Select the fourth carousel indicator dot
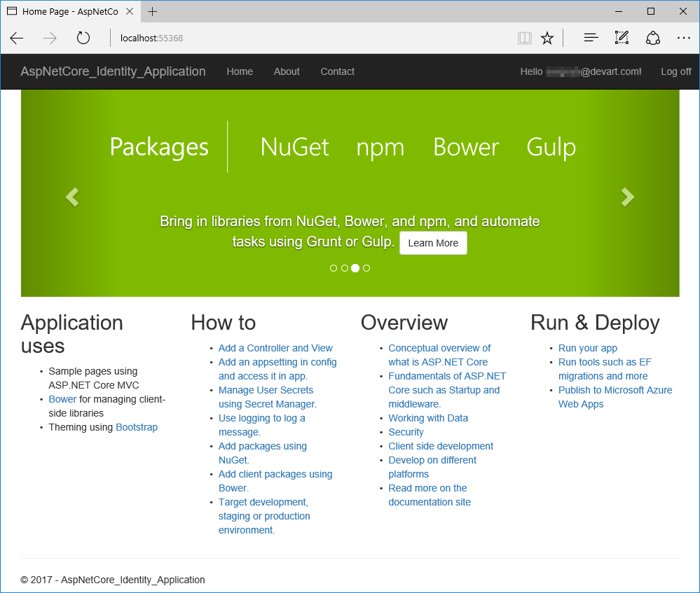This screenshot has width=700, height=593. click(x=366, y=268)
